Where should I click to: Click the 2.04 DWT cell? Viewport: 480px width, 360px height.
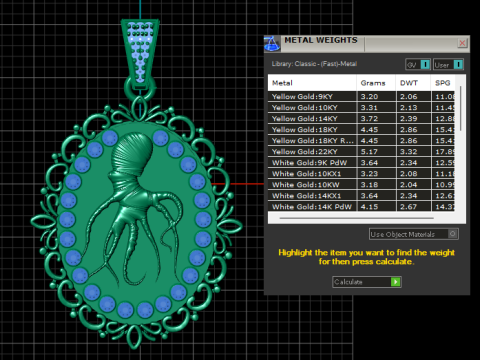click(414, 185)
